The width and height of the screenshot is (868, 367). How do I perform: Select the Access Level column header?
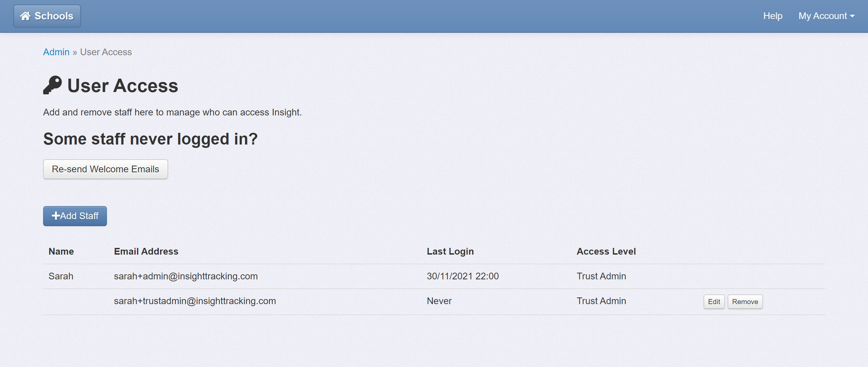coord(606,251)
